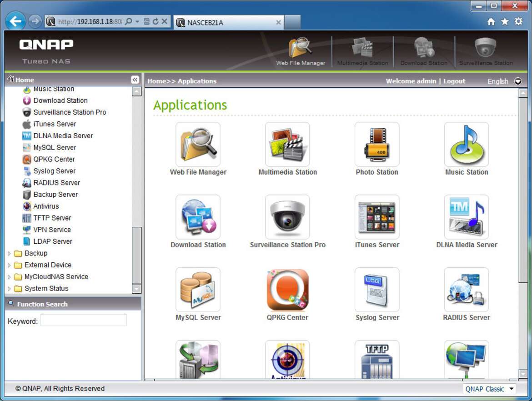Select Surveillance Station Pro in the sidebar
532x401 pixels.
click(70, 112)
